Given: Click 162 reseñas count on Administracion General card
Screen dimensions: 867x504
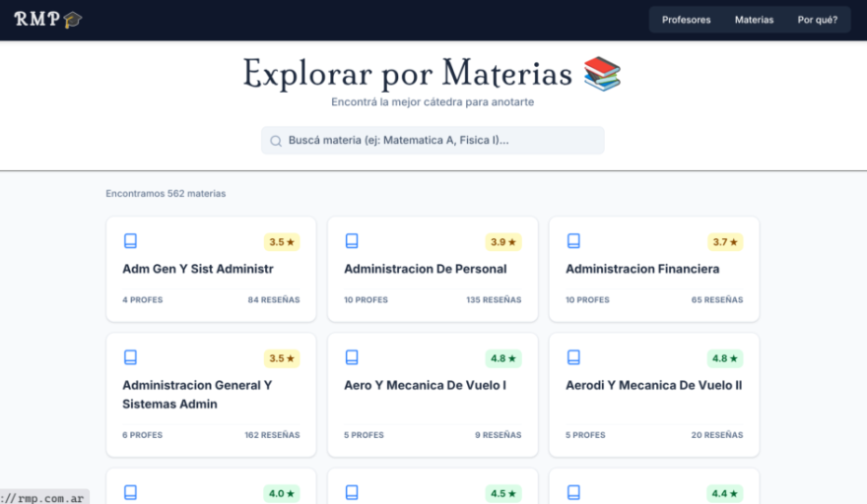Looking at the screenshot, I should (x=272, y=435).
